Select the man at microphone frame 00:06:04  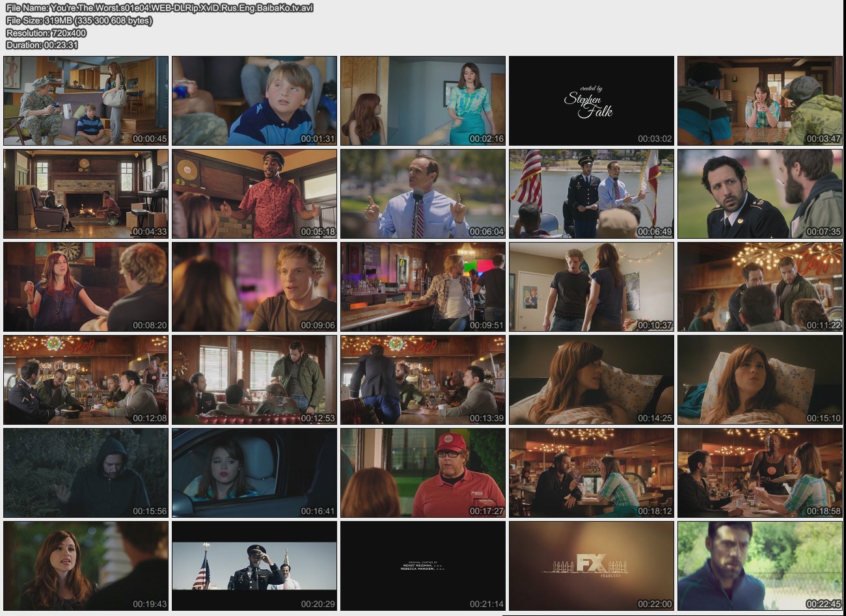pyautogui.click(x=423, y=194)
